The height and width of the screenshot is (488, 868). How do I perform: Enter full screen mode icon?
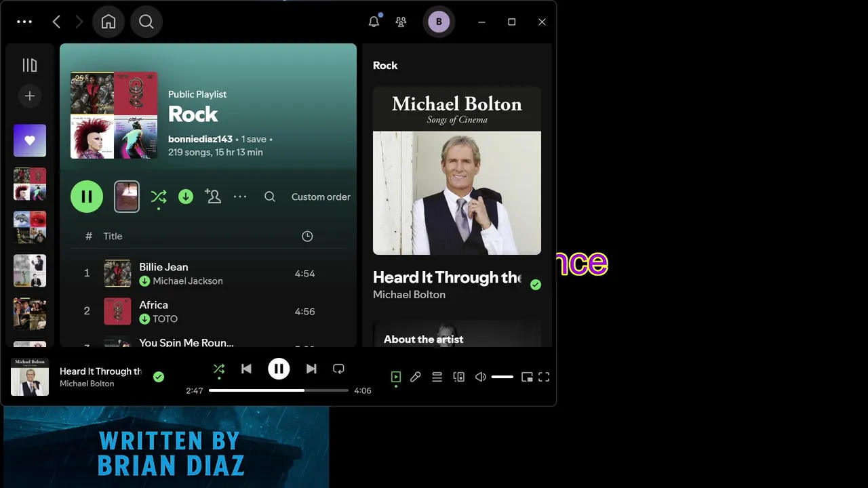tap(544, 377)
